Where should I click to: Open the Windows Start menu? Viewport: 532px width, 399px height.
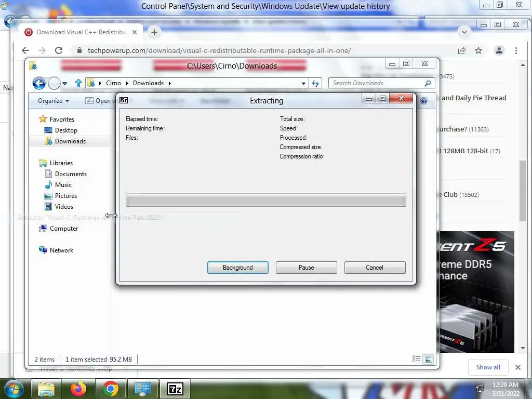[x=14, y=389]
